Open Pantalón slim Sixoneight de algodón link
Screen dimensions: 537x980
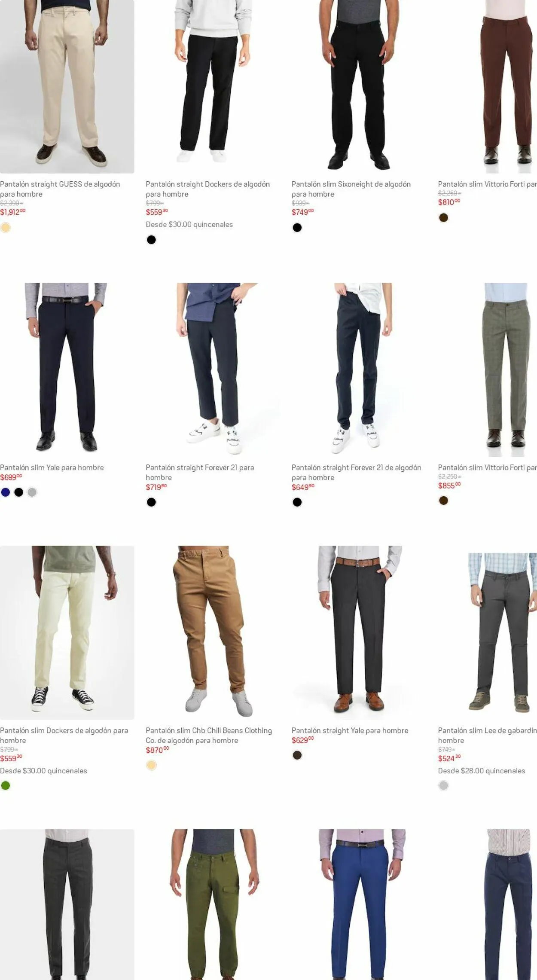coord(351,189)
